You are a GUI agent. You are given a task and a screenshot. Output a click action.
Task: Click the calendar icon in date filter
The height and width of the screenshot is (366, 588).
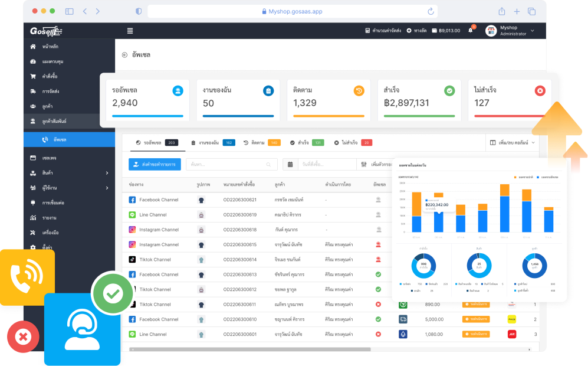[x=290, y=164]
